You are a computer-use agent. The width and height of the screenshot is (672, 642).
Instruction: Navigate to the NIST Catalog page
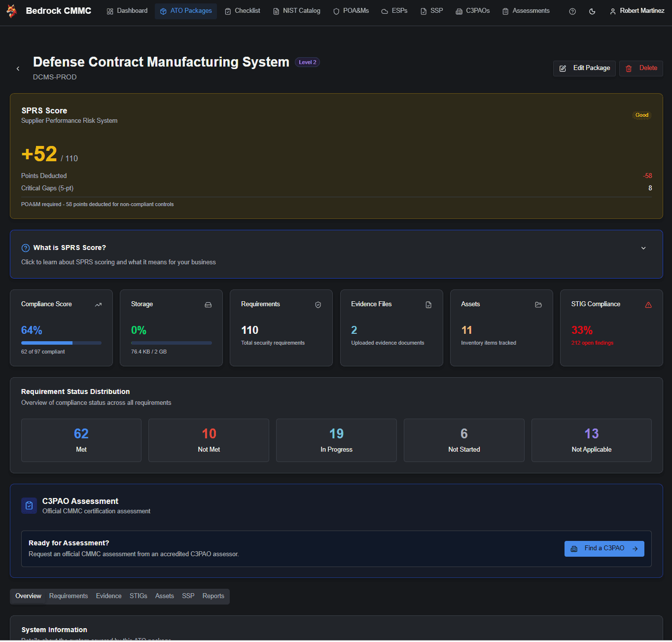(296, 10)
